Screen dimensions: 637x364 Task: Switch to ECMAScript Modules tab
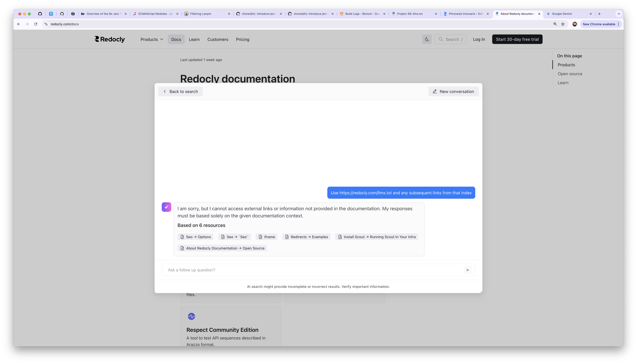coord(156,14)
